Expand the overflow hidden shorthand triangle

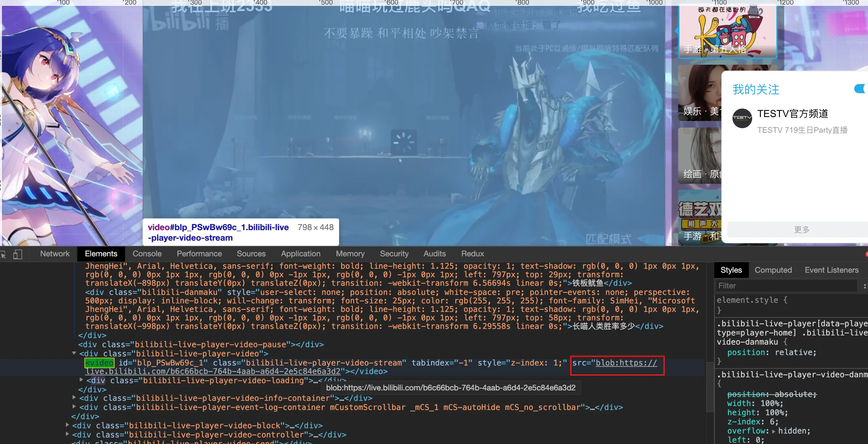pyautogui.click(x=774, y=431)
